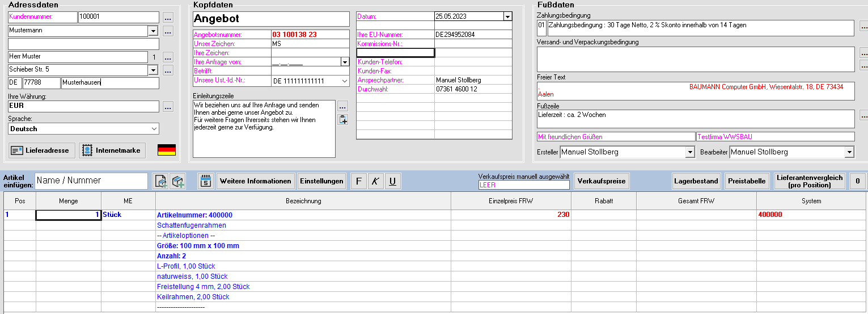Open Weitere Informationen
This screenshot has height=314, width=868.
(256, 181)
